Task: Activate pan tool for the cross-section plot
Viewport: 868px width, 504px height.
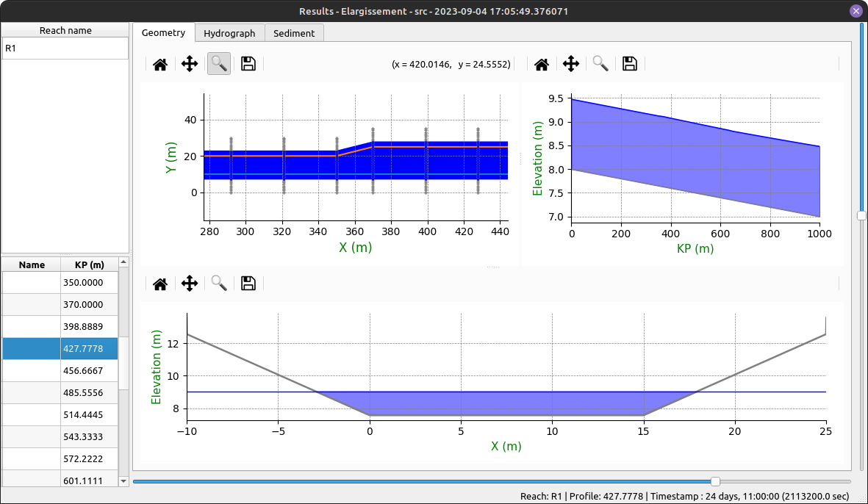Action: (x=190, y=284)
